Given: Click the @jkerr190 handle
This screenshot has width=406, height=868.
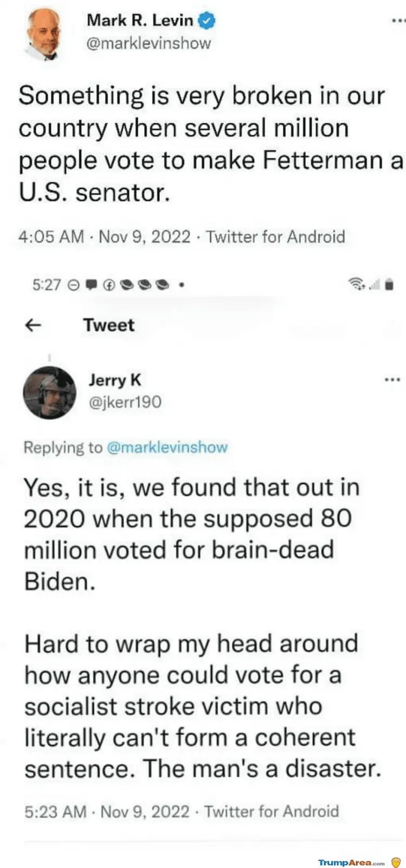Looking at the screenshot, I should coord(125,402).
